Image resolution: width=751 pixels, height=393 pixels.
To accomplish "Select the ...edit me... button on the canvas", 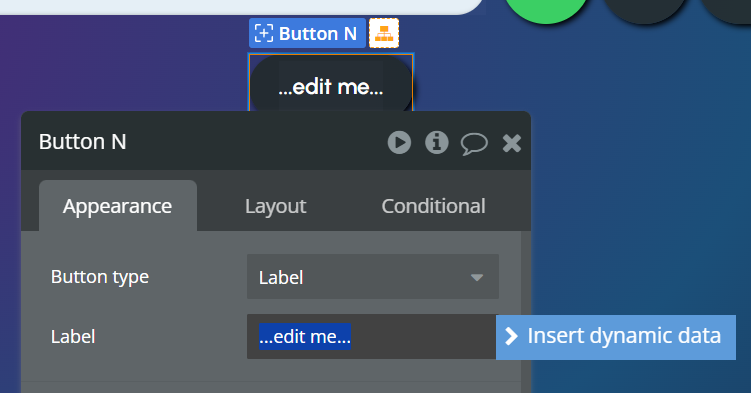I will [x=331, y=84].
